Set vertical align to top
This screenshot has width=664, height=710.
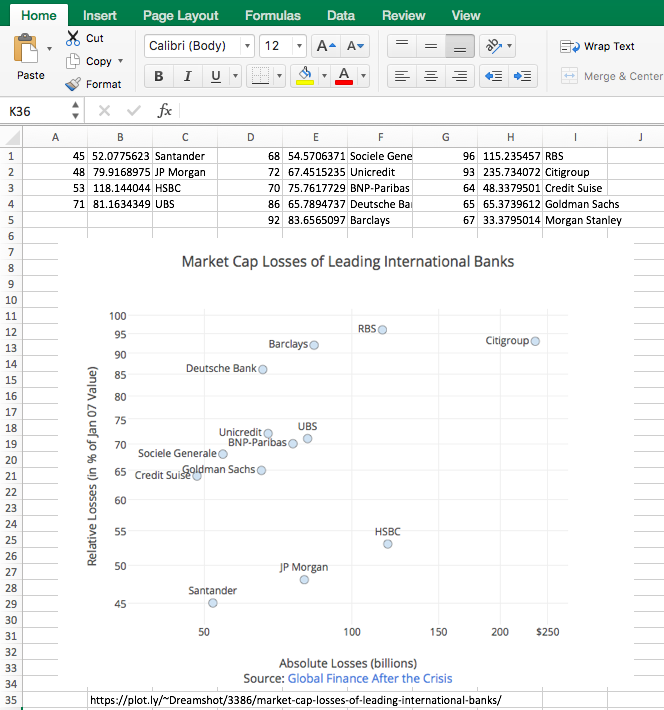402,46
